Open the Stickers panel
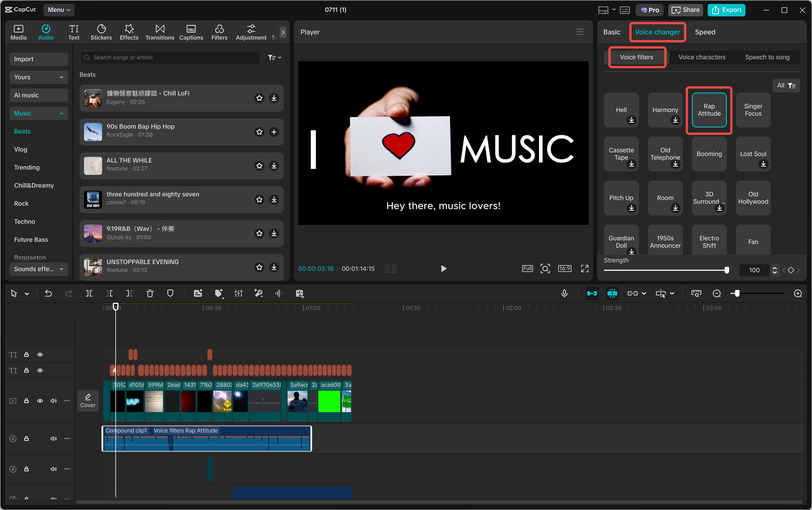The width and height of the screenshot is (812, 510). [x=101, y=32]
